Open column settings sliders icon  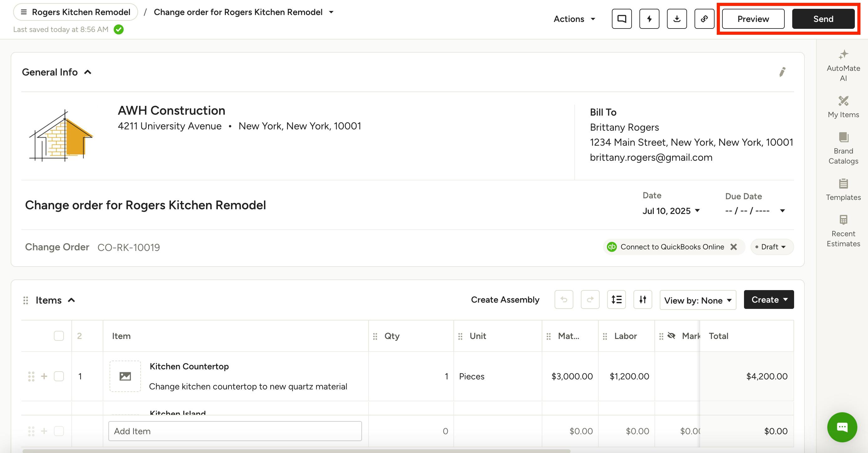[x=643, y=299]
